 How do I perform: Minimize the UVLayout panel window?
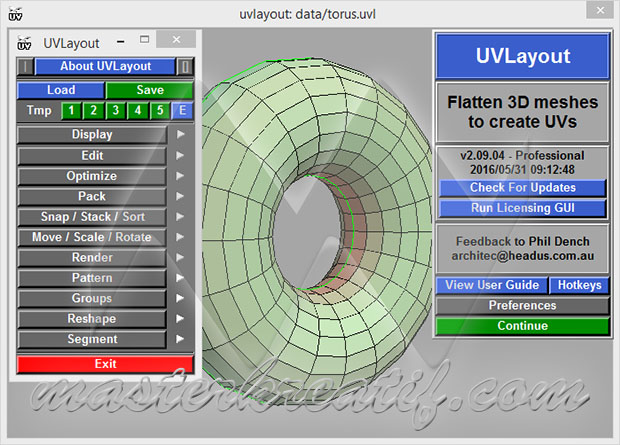tap(121, 41)
